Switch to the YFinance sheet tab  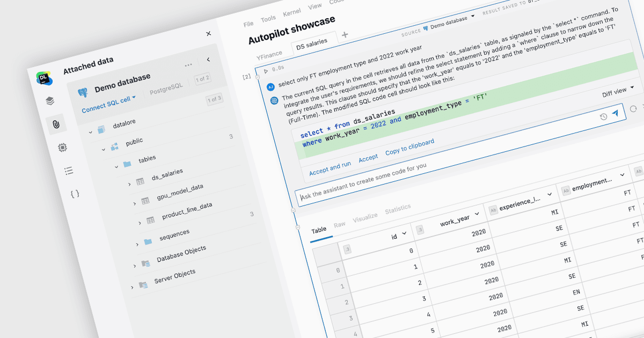[x=269, y=54]
